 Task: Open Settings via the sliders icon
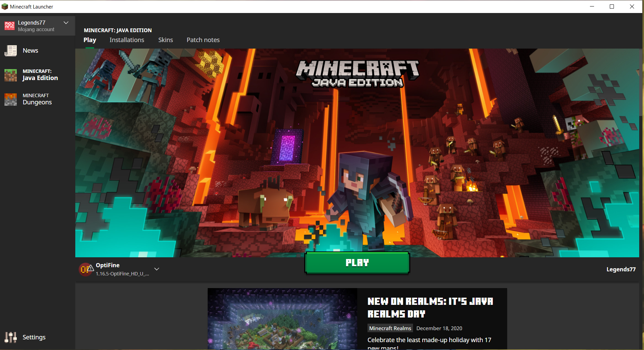tap(11, 337)
